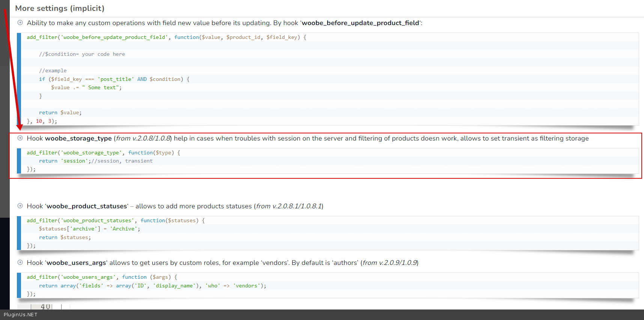The image size is (644, 320).
Task: Click the "//example" comment line
Action: click(x=53, y=70)
